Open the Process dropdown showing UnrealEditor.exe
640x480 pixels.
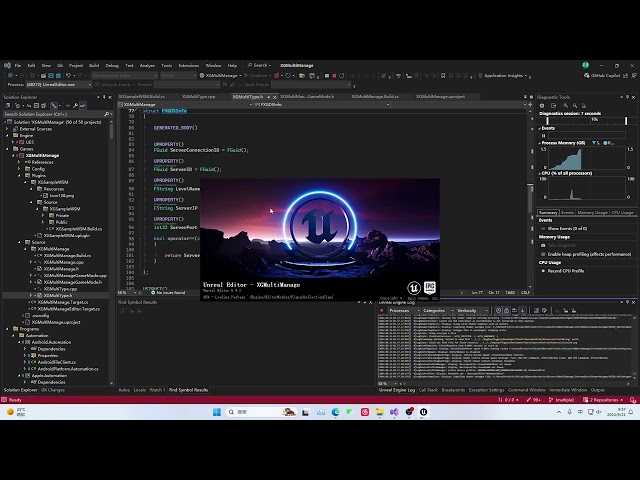tap(59, 84)
